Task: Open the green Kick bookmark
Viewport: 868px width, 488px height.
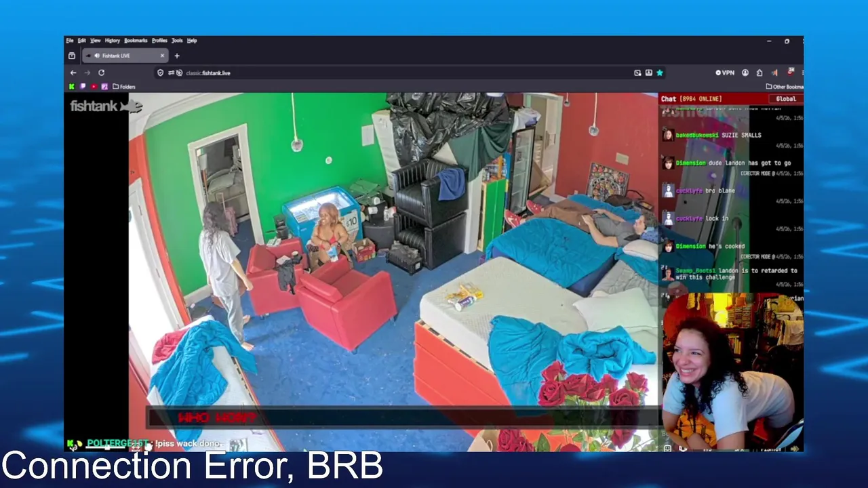Action: (71, 87)
